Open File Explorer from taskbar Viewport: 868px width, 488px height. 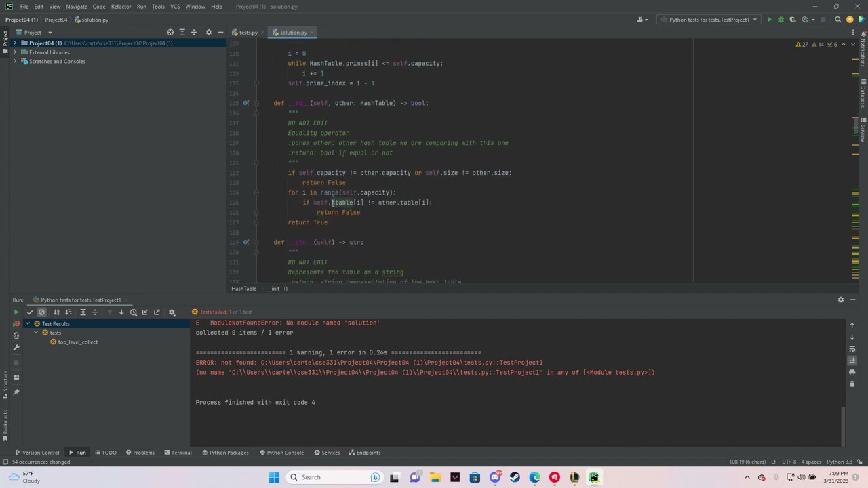tap(435, 477)
